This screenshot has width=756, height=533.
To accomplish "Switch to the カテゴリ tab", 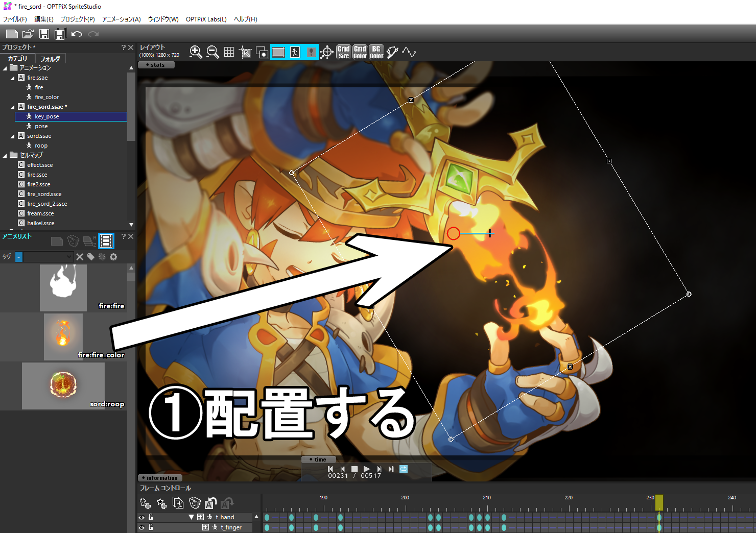I will coord(17,59).
